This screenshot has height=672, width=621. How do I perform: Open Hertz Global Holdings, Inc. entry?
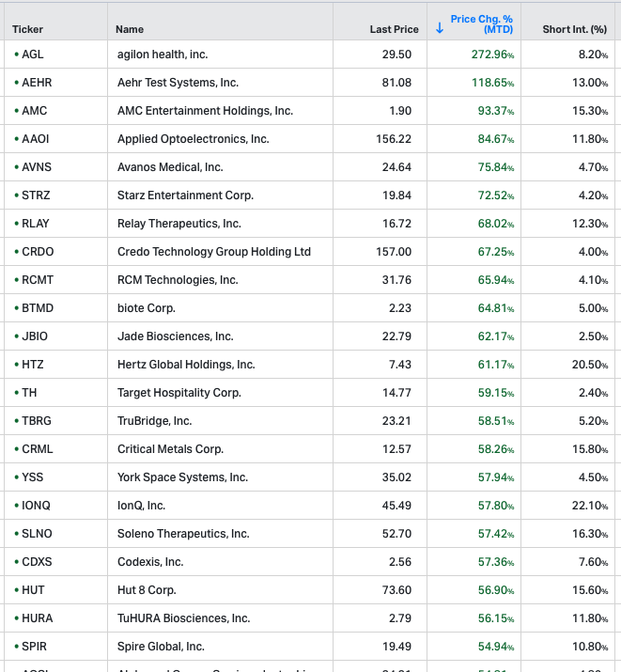coord(186,365)
